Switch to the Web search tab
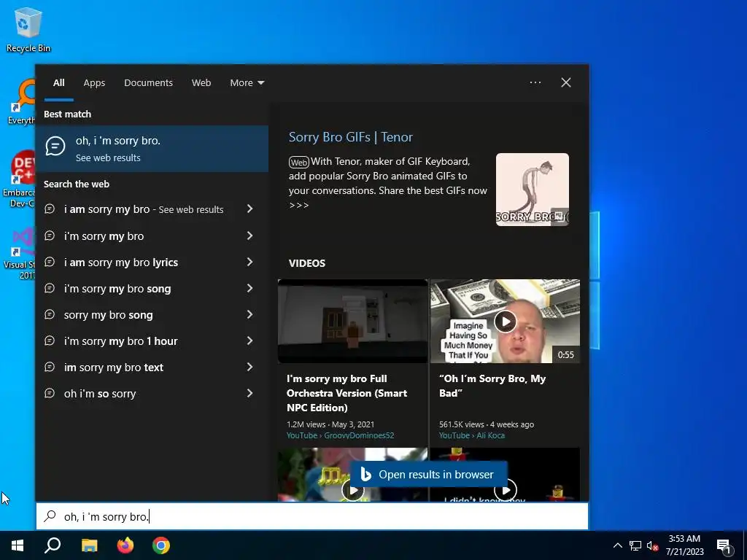 pyautogui.click(x=201, y=83)
